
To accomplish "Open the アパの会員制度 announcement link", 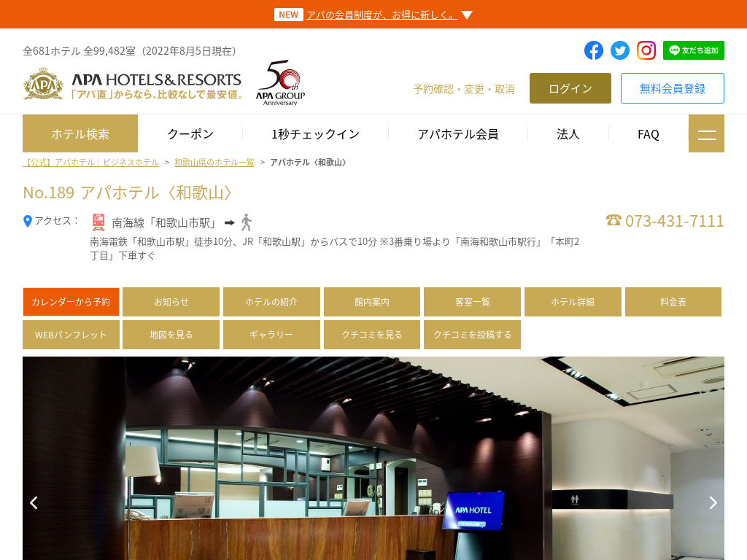I will 382,15.
